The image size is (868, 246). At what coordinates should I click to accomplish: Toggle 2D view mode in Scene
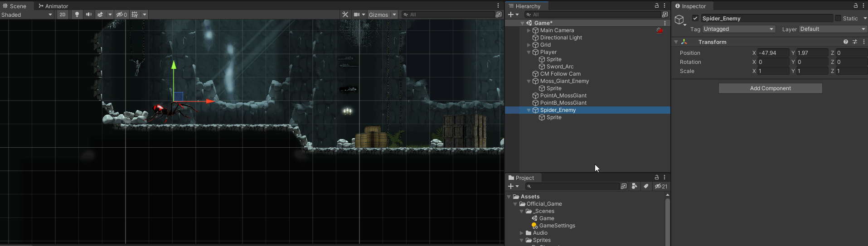63,14
